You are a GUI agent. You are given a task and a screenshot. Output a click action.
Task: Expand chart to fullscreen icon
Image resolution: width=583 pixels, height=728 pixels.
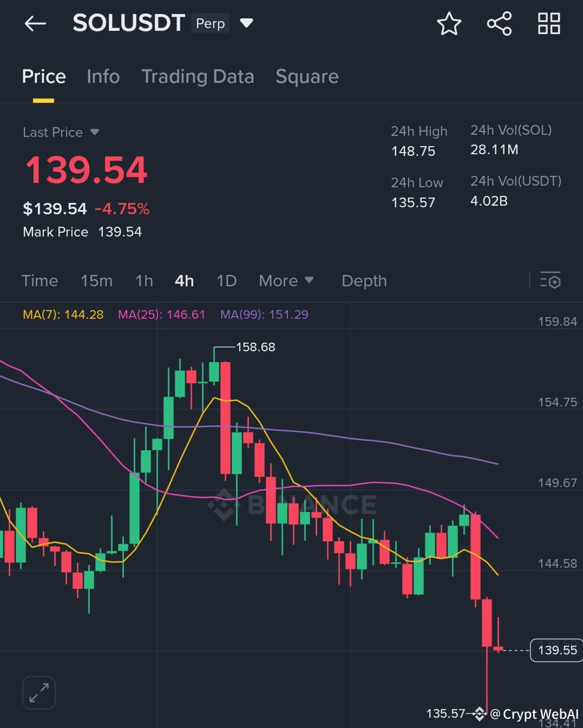(x=39, y=692)
